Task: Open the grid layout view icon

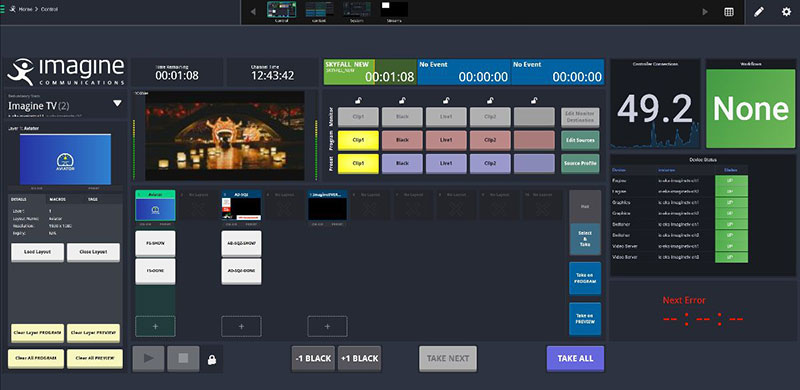Action: tap(729, 12)
